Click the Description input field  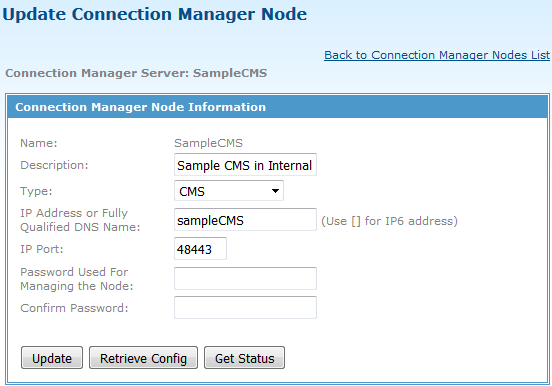(245, 164)
